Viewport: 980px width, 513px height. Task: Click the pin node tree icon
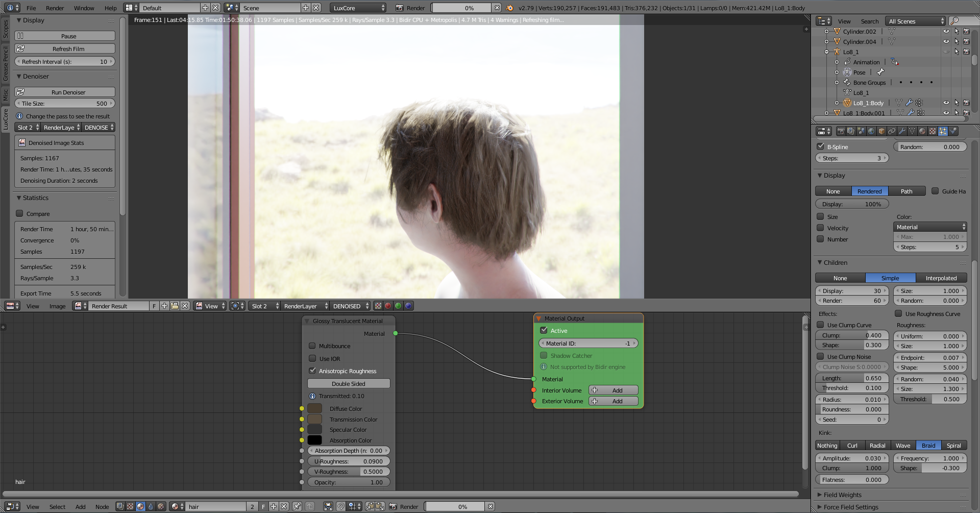(x=297, y=506)
